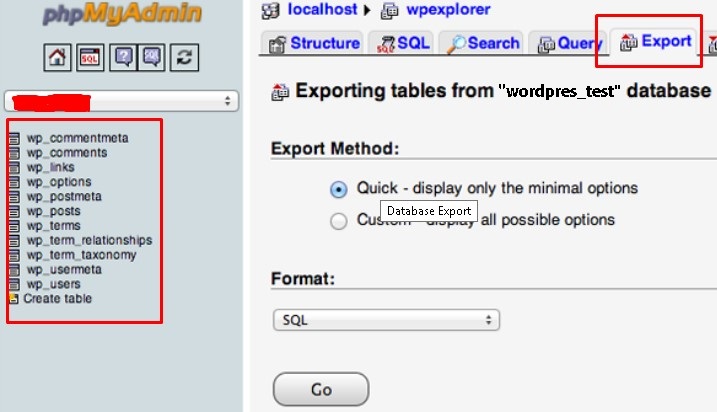Click table icon beside wp_terms
The image size is (717, 412).
click(14, 226)
